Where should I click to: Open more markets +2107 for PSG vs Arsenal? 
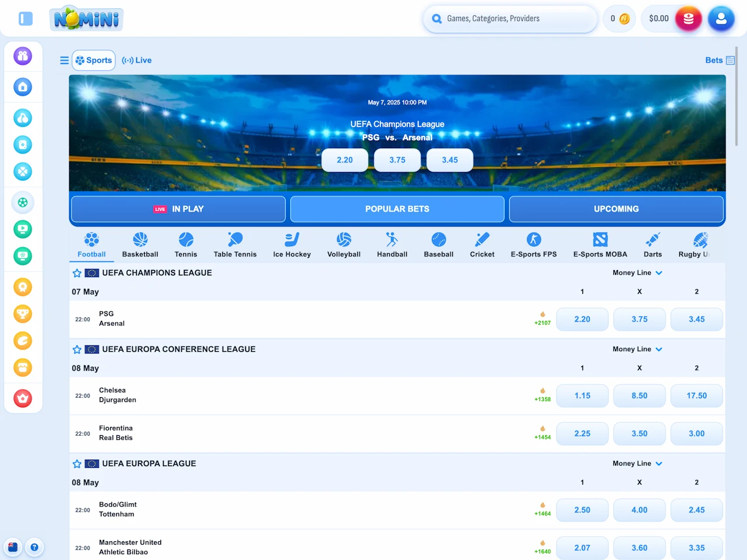[x=543, y=319]
